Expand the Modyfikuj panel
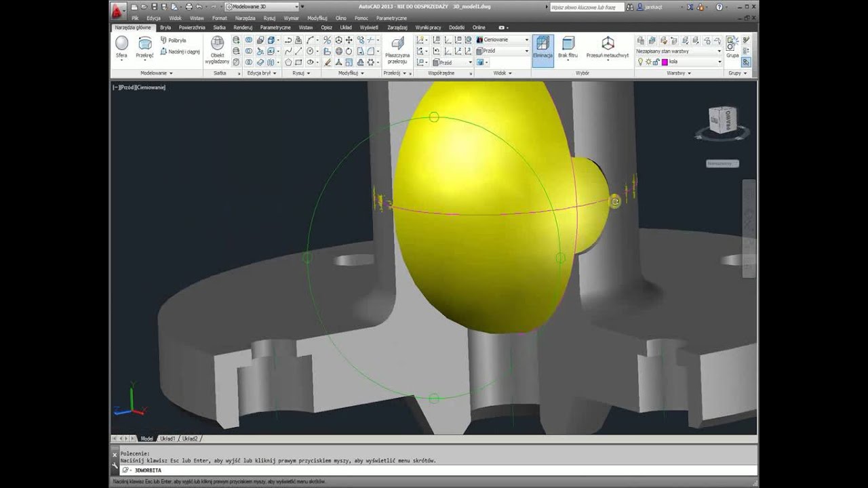Screen dimensions: 868x488 (x=351, y=73)
